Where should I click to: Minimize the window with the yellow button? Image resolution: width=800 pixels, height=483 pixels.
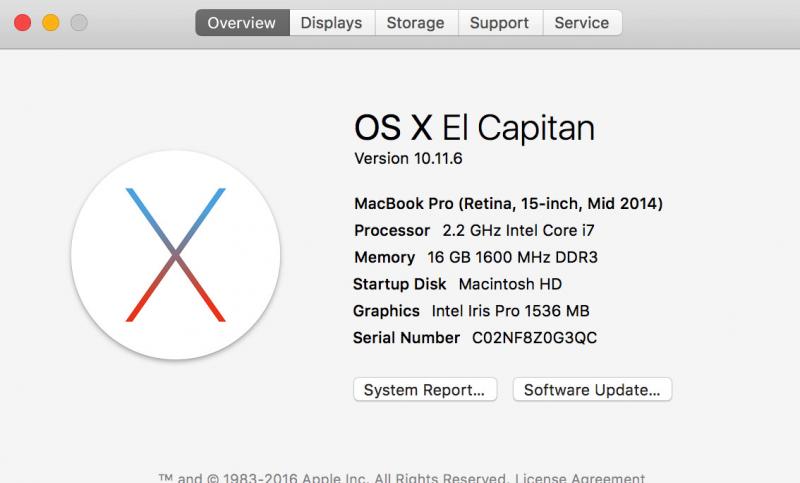coord(50,22)
